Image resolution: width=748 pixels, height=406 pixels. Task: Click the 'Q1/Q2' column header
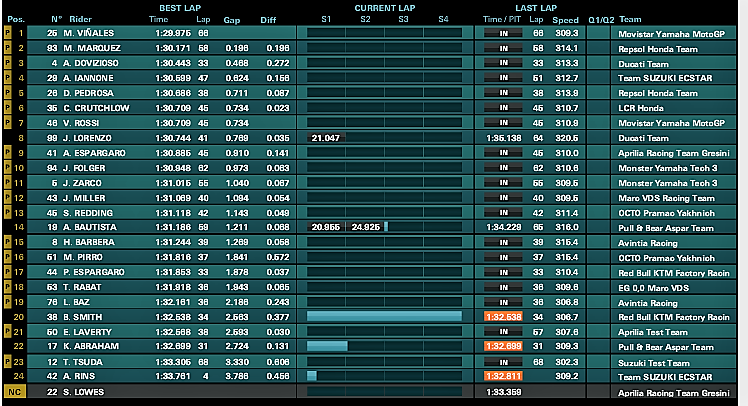pos(601,20)
